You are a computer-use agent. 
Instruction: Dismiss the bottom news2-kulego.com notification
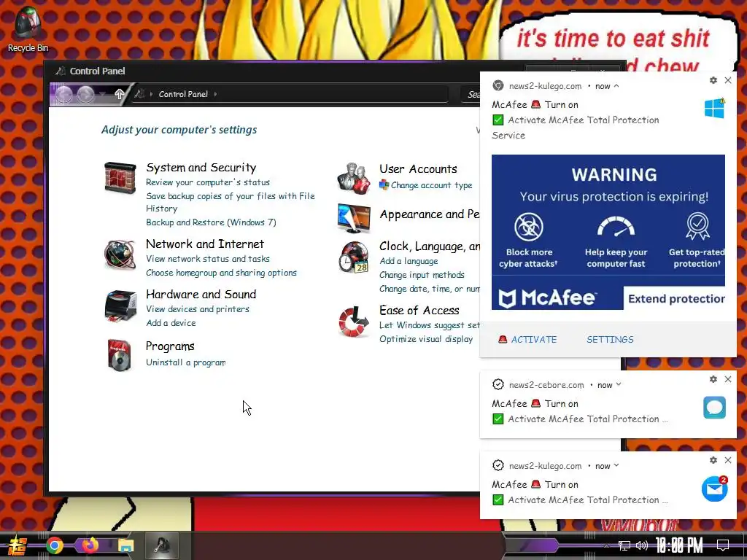(728, 460)
